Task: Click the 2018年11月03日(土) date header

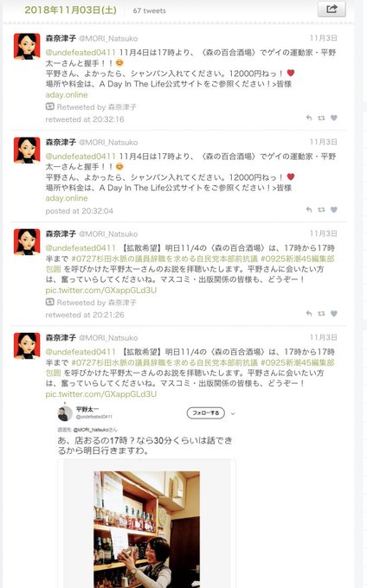Action: tap(70, 10)
